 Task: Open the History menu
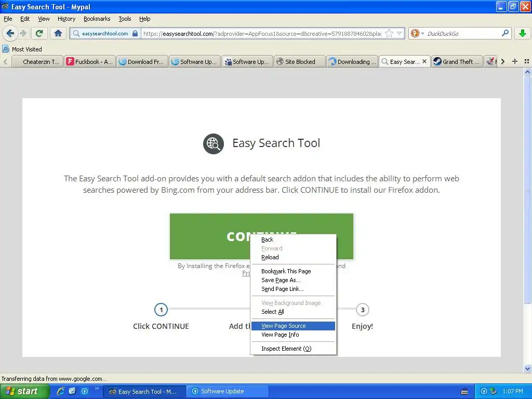click(x=66, y=19)
